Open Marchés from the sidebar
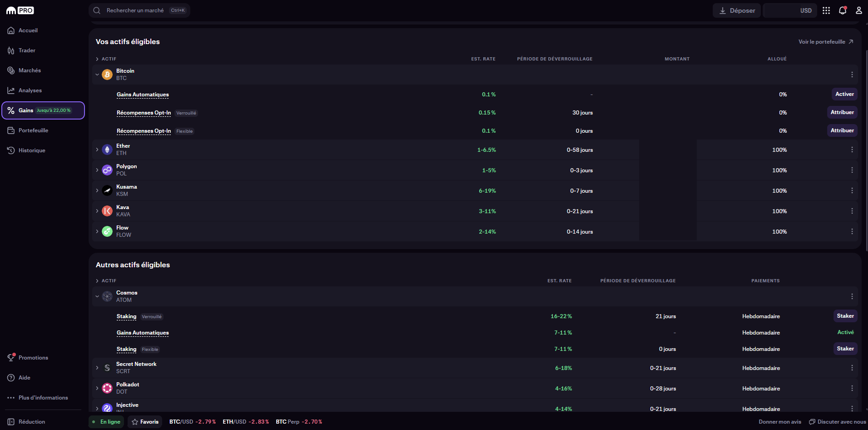The image size is (868, 430). (x=30, y=70)
